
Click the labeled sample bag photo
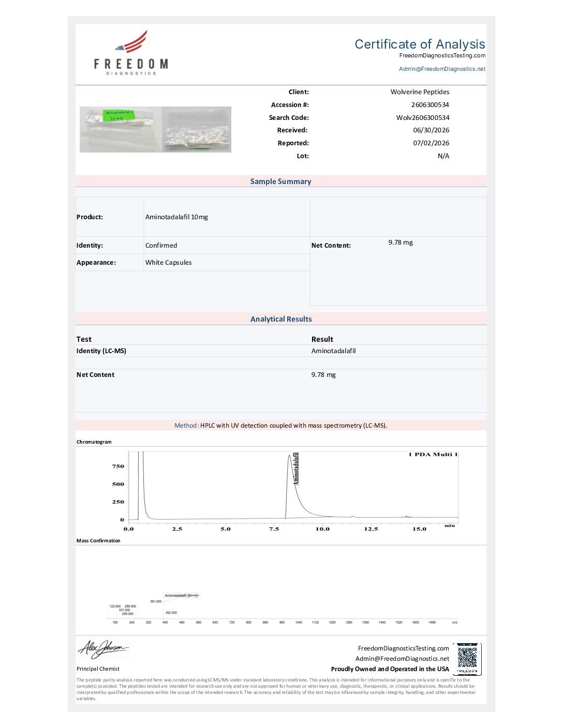(121, 129)
